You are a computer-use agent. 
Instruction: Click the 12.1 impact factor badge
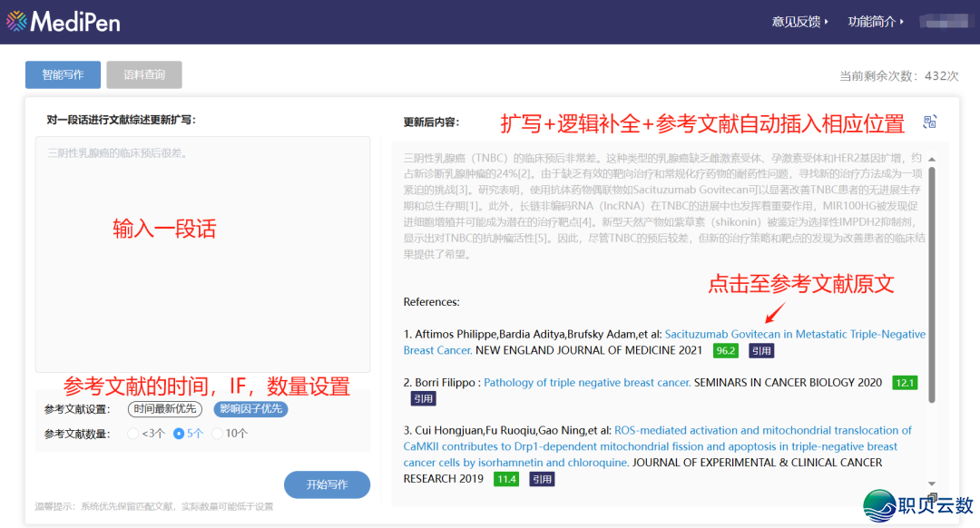[x=905, y=383]
